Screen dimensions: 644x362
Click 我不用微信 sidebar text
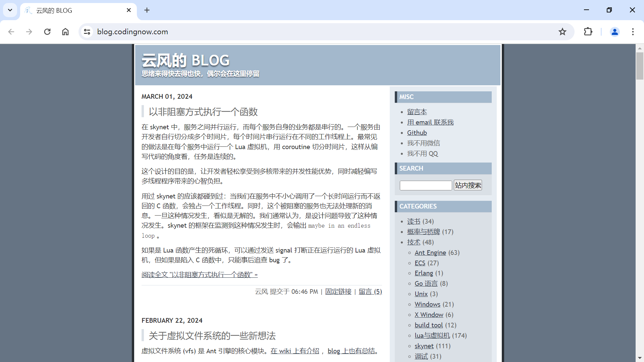[x=423, y=143]
